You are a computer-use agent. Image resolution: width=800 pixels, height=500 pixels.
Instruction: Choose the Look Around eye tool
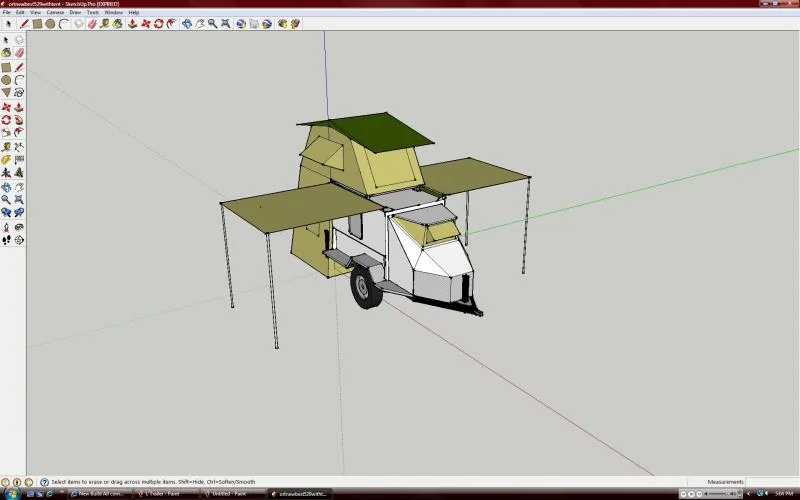click(19, 227)
